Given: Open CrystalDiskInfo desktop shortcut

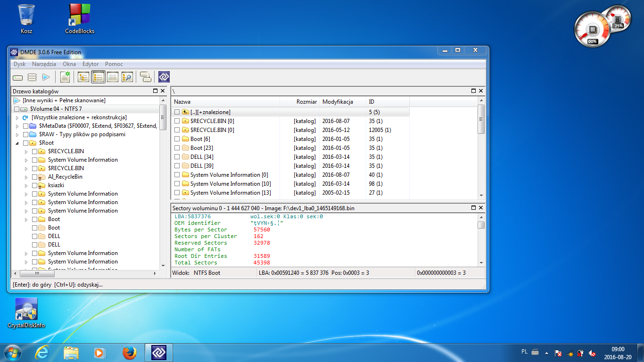Looking at the screenshot, I should click(x=26, y=313).
